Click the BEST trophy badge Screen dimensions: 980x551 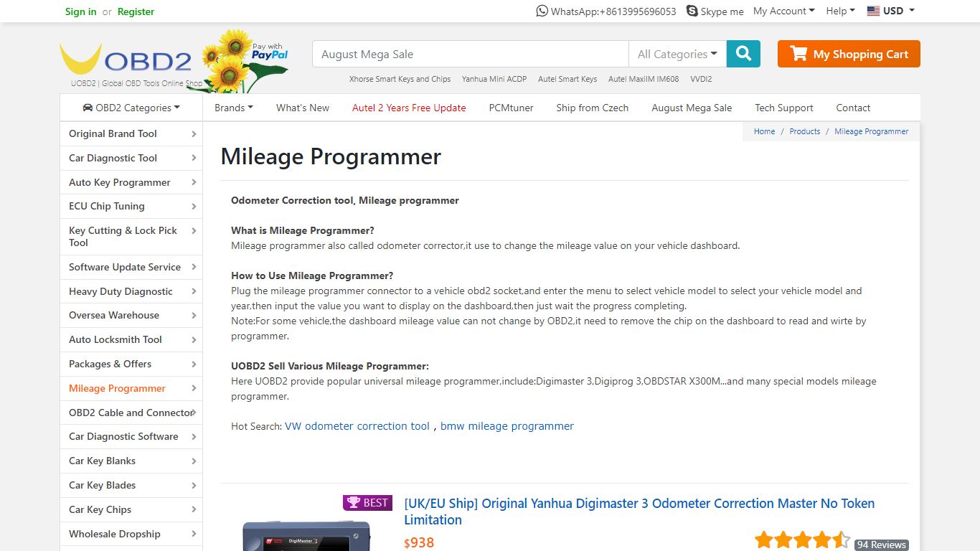click(x=367, y=503)
